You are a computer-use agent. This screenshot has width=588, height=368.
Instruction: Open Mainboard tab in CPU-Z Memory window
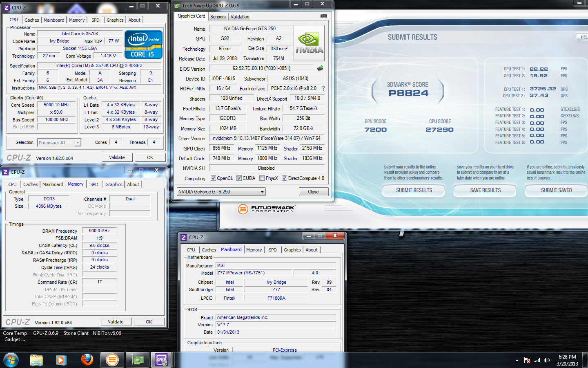[x=53, y=184]
